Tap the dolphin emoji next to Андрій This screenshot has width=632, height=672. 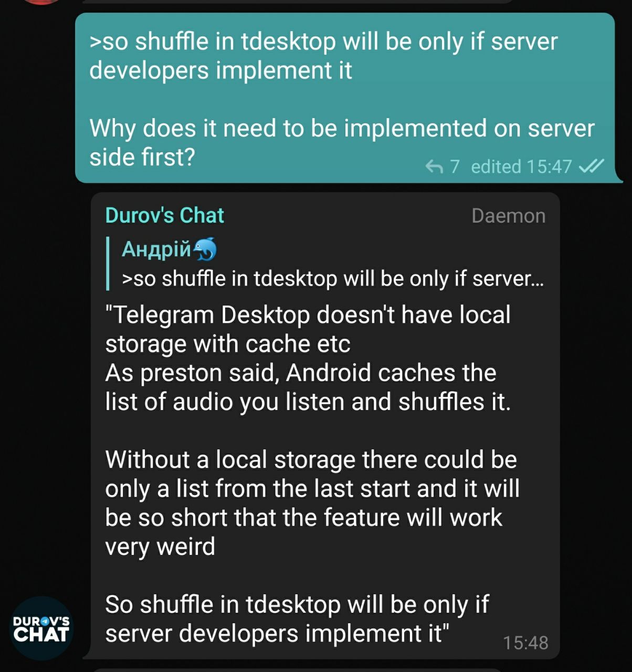(x=205, y=249)
